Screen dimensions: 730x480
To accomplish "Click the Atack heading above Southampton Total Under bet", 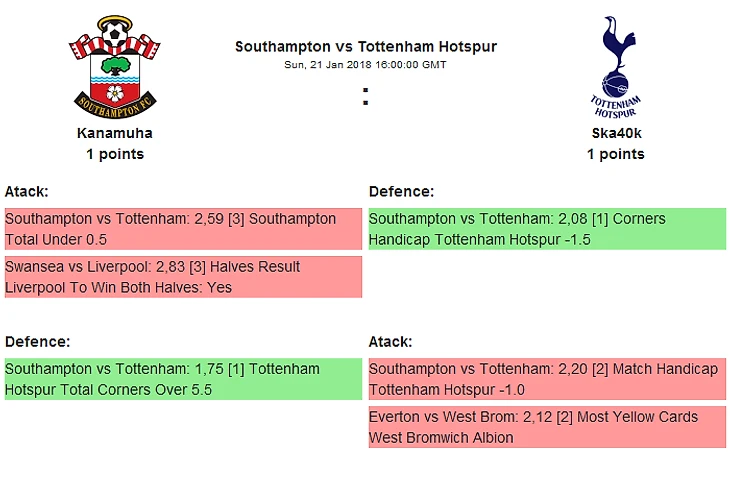I will point(27,191).
